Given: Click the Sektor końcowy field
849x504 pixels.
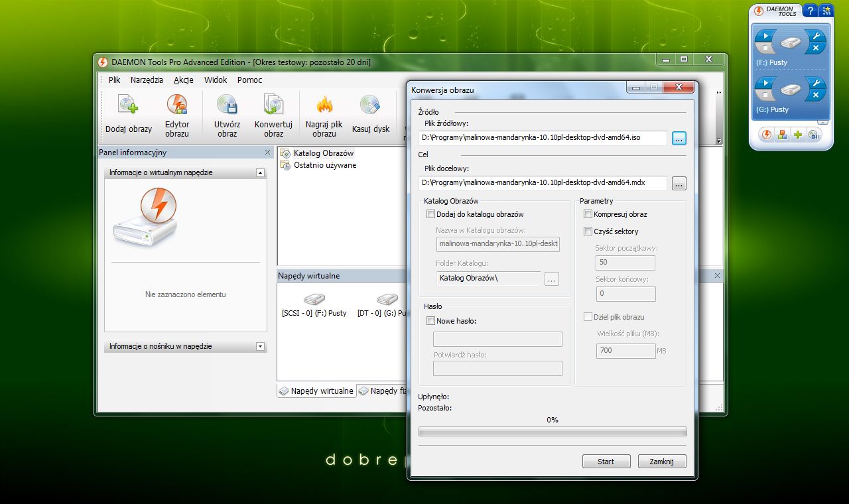Looking at the screenshot, I should coord(625,293).
